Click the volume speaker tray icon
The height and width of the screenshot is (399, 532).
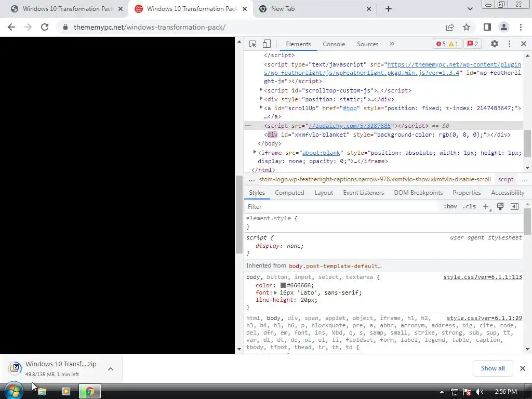tap(479, 392)
